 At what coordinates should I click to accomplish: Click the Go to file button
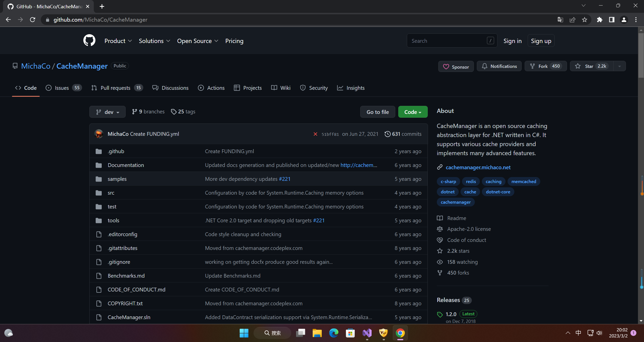click(377, 112)
